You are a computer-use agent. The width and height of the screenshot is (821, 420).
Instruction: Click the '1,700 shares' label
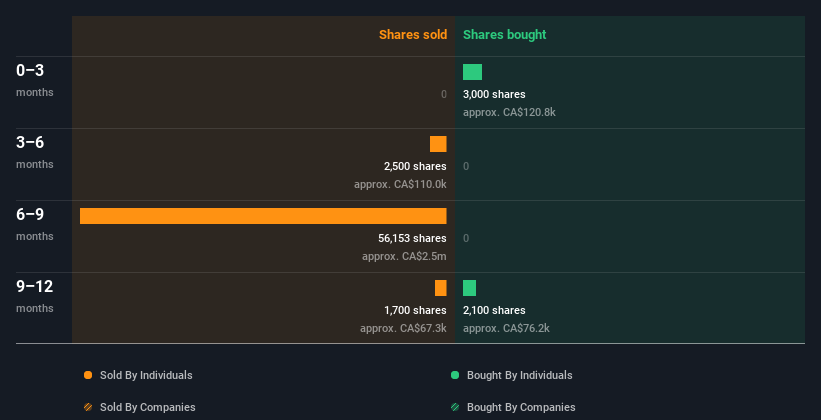point(415,311)
